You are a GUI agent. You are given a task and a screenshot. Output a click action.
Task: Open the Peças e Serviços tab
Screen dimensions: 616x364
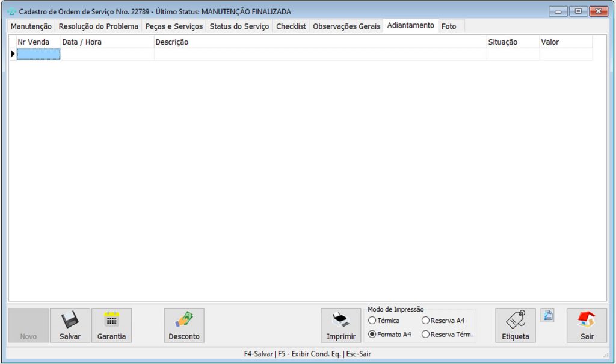coord(174,26)
